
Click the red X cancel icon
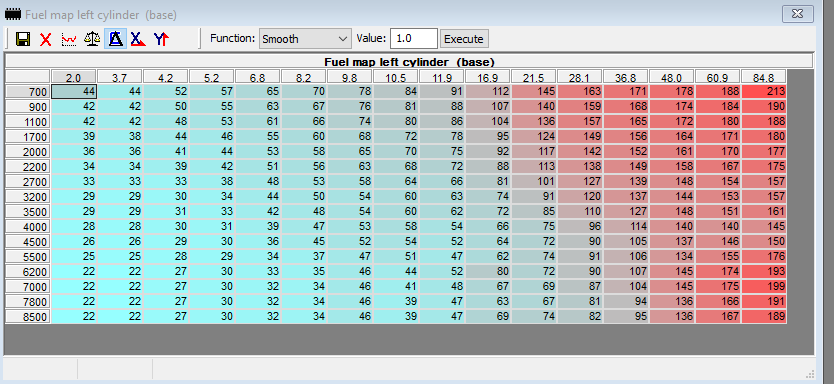[x=46, y=39]
